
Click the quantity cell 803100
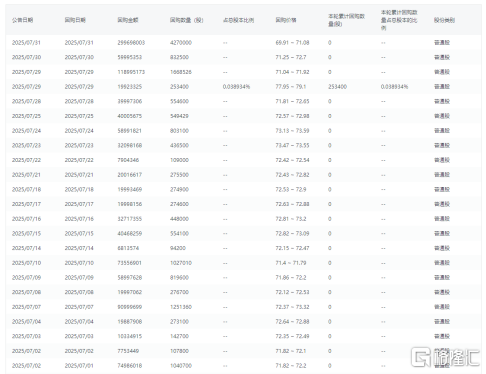coord(179,131)
